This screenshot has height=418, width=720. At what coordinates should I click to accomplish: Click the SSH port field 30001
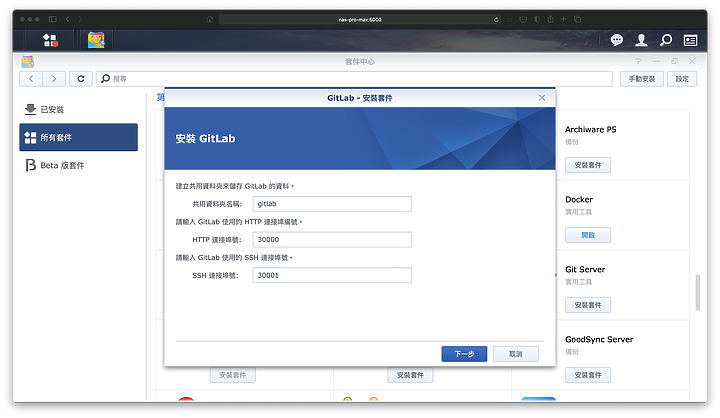click(x=332, y=275)
